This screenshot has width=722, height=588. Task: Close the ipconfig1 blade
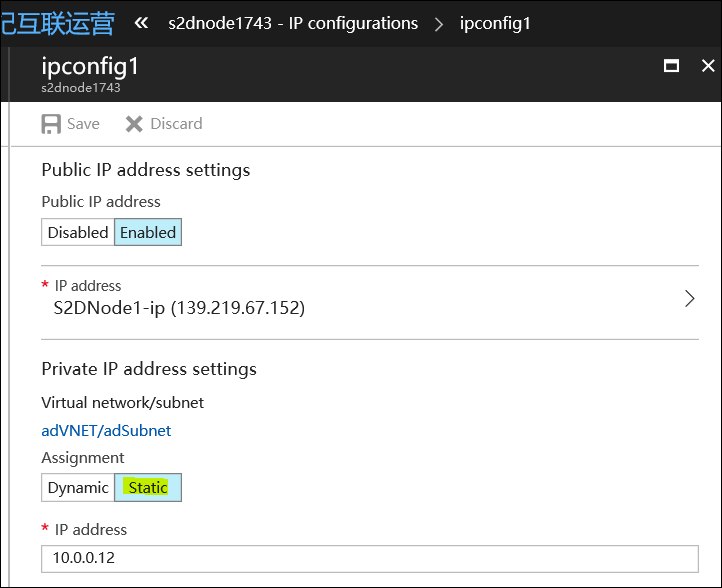(708, 67)
